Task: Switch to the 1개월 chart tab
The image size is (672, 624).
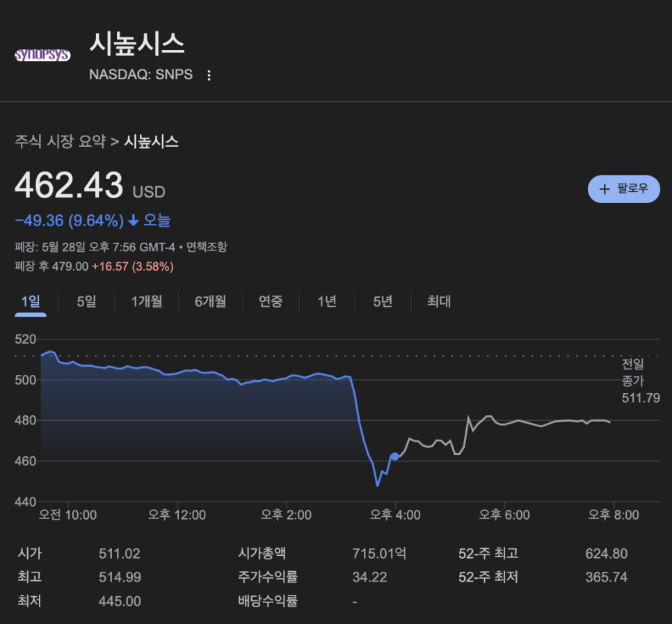Action: click(147, 301)
